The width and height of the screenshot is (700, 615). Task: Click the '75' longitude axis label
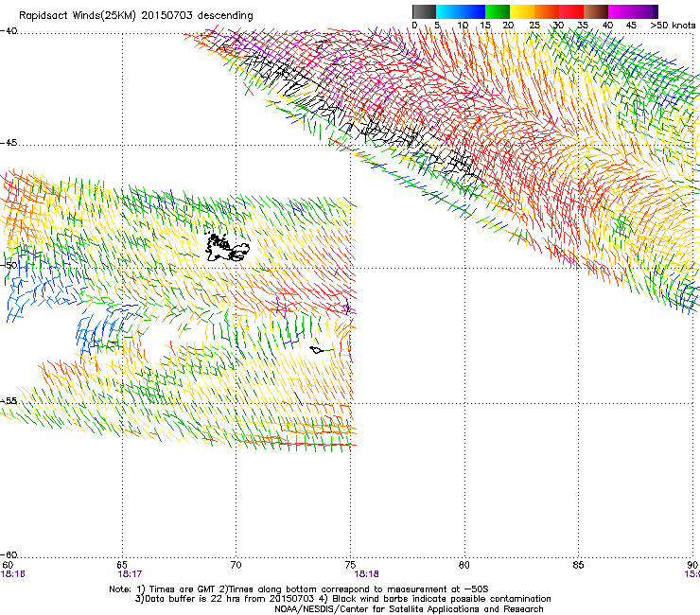coord(350,565)
